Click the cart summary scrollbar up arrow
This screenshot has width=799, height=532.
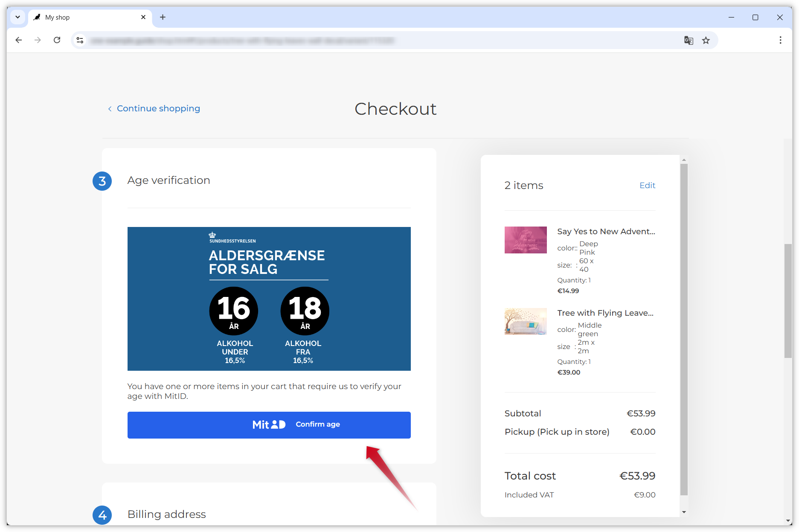click(684, 160)
